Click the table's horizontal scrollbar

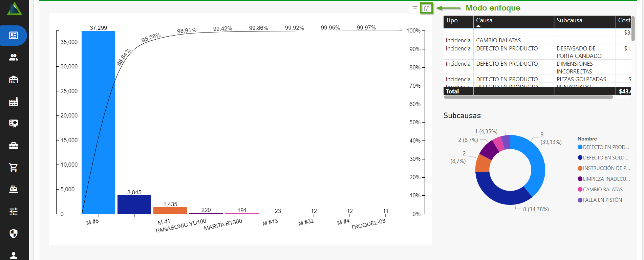click(528, 97)
